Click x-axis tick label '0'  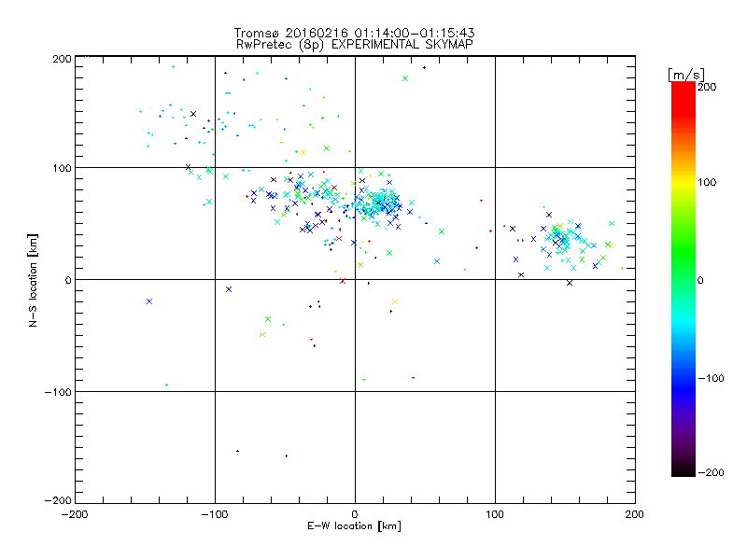pyautogui.click(x=355, y=514)
